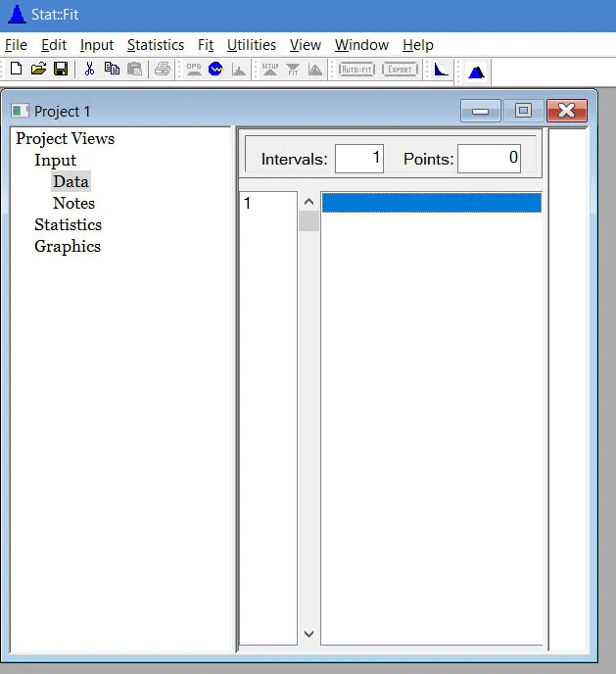Maximize the Project 1 window

click(x=523, y=111)
